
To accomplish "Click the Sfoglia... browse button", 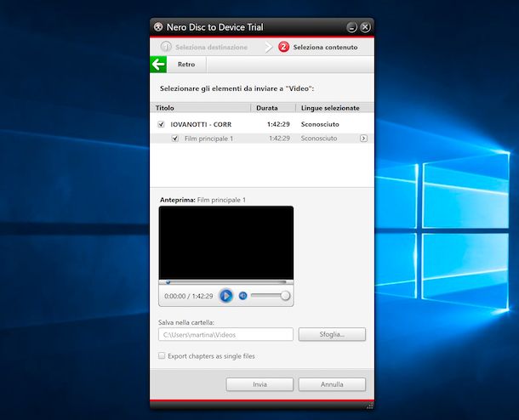I will pos(332,334).
